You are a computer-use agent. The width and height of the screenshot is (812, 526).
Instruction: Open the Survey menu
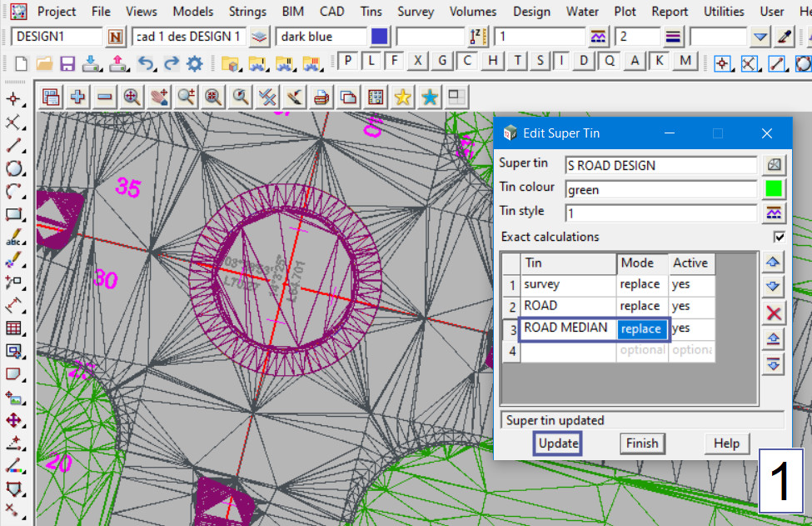point(416,12)
